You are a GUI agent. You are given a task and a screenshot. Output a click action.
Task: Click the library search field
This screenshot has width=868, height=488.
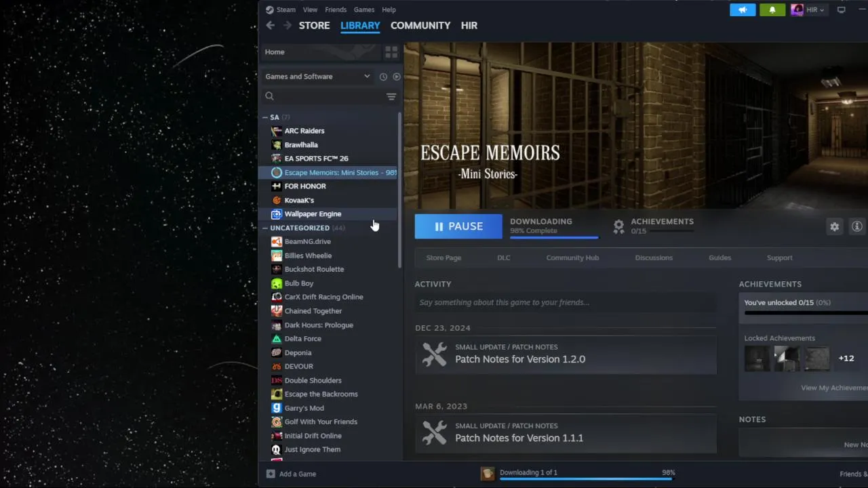[x=322, y=96]
